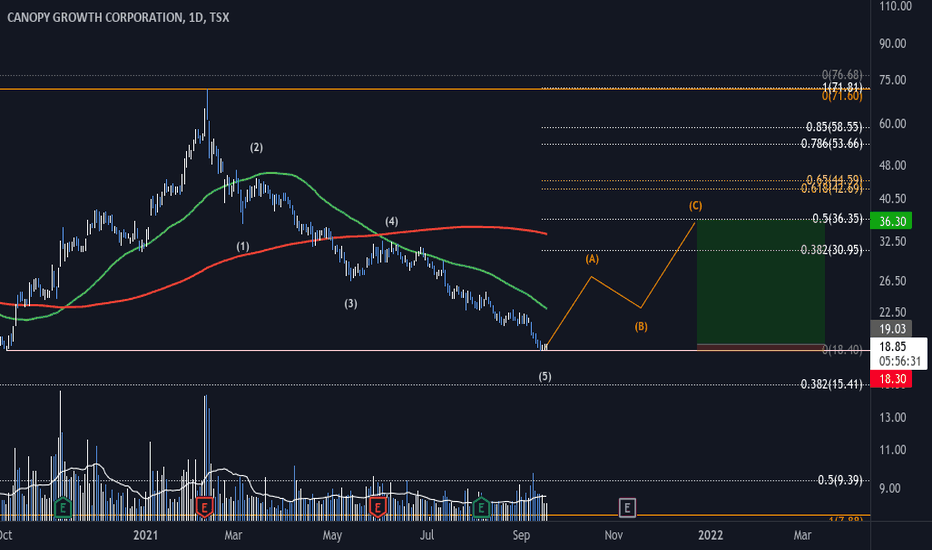Click the Nov label on time axis
This screenshot has height=550, width=932.
[x=613, y=535]
